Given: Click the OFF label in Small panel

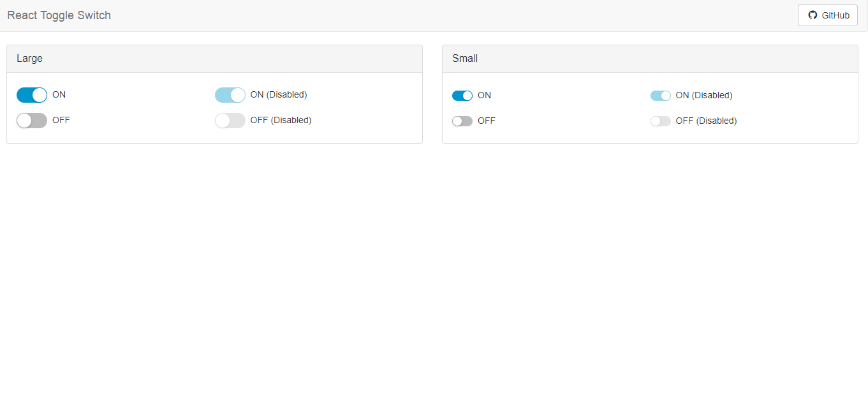Looking at the screenshot, I should click(487, 121).
